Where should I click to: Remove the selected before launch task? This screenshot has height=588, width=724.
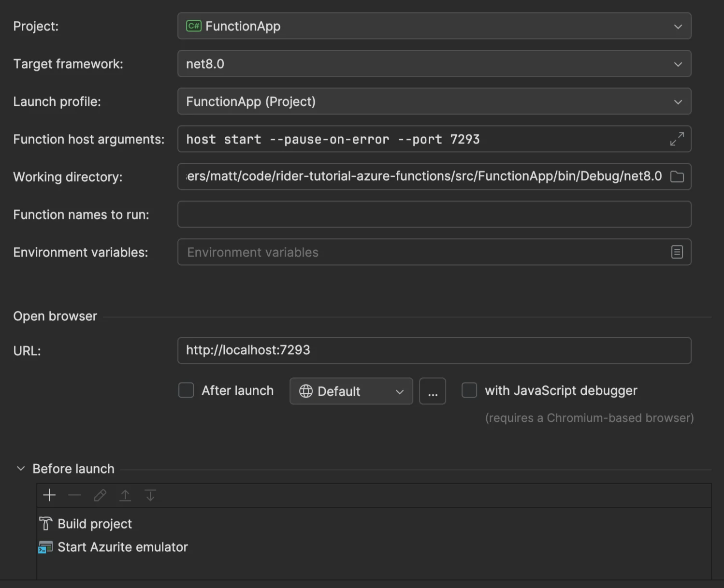click(x=74, y=495)
